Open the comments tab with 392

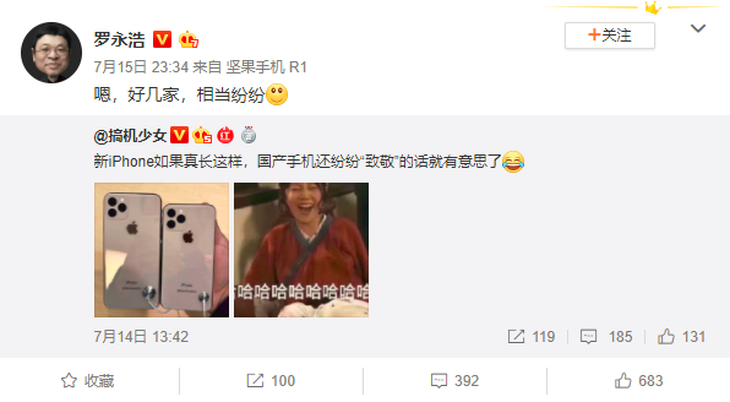coord(454,381)
